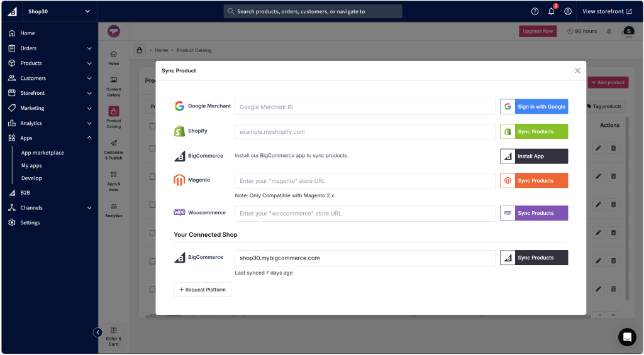This screenshot has height=355, width=644.
Task: Sync products for connected BigCommerce shop
Action: [x=534, y=258]
